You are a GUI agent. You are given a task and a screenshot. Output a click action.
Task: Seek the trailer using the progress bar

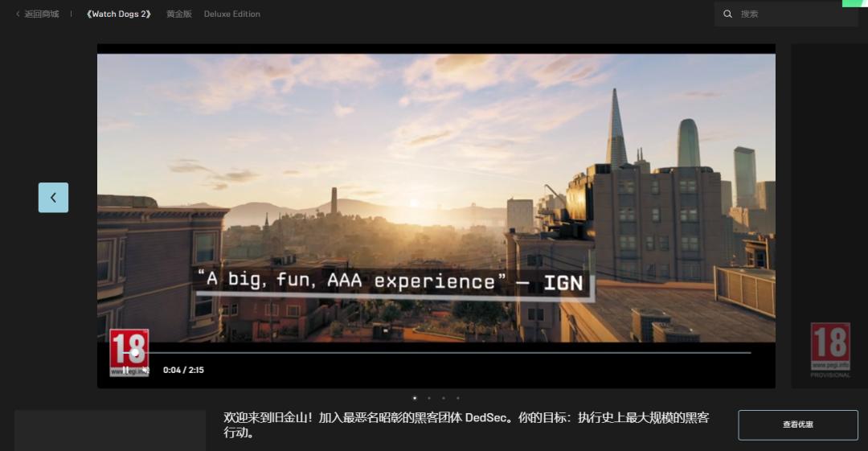(436, 352)
